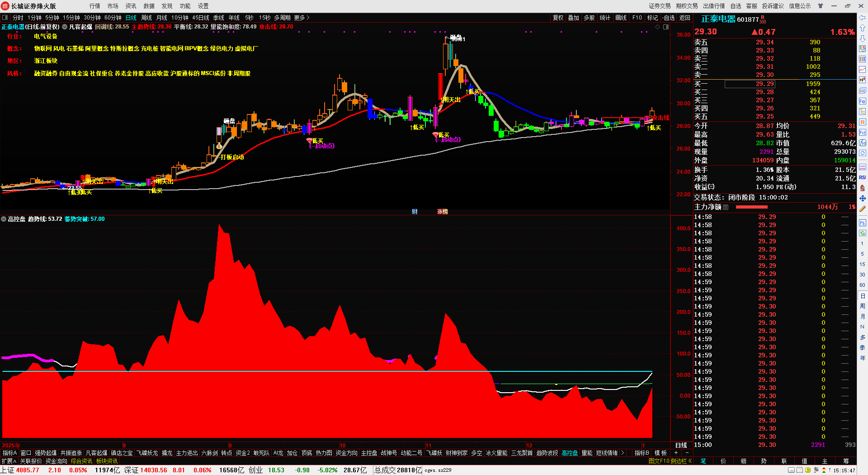
Task: Click the plus button to add indicator pane
Action: tap(676, 453)
